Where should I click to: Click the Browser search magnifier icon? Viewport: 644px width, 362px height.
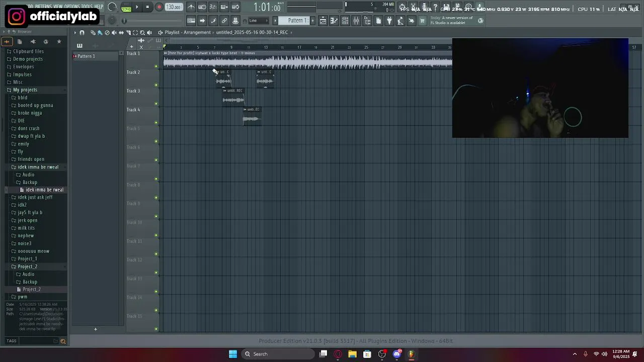click(x=63, y=341)
